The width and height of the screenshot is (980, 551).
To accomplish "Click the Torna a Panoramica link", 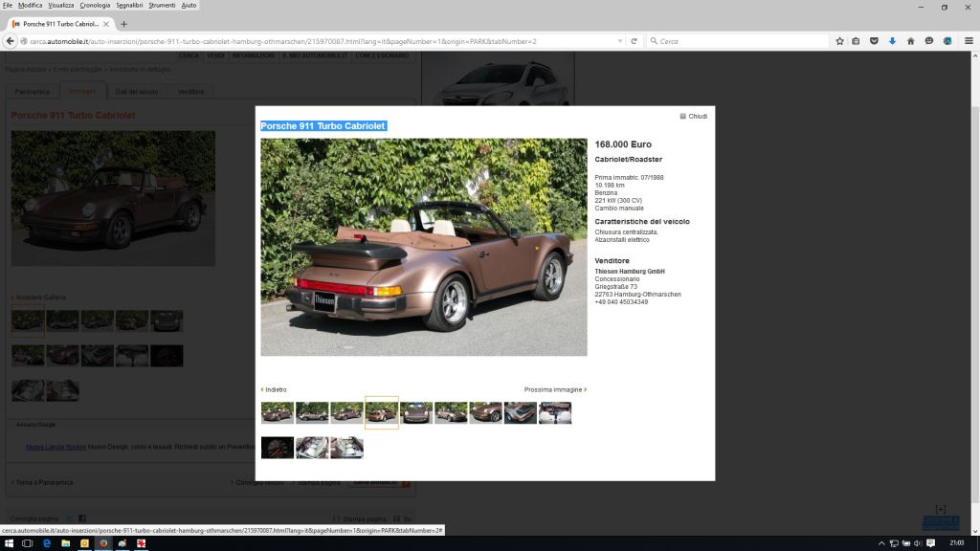I will [44, 483].
